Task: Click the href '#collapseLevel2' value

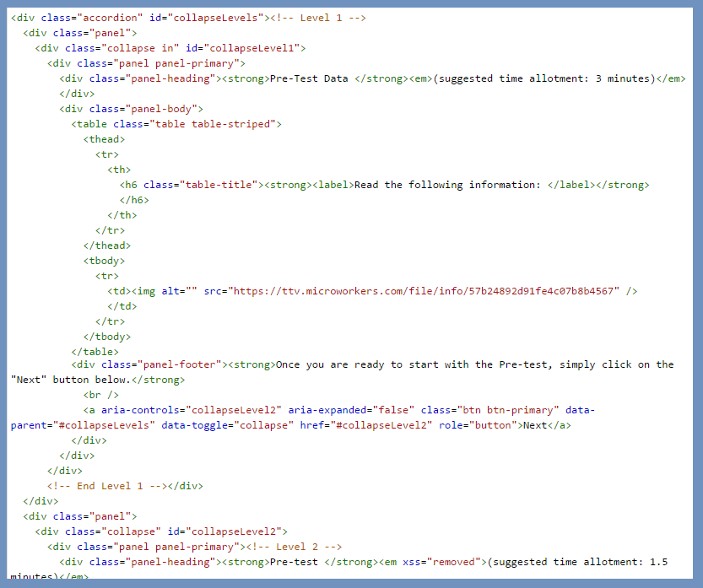Action: tap(381, 425)
